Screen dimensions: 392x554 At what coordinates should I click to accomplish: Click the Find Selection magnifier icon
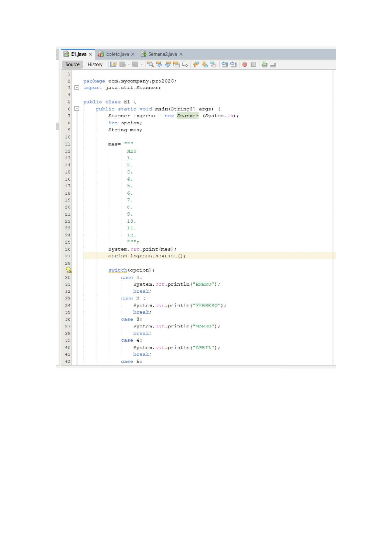point(150,64)
